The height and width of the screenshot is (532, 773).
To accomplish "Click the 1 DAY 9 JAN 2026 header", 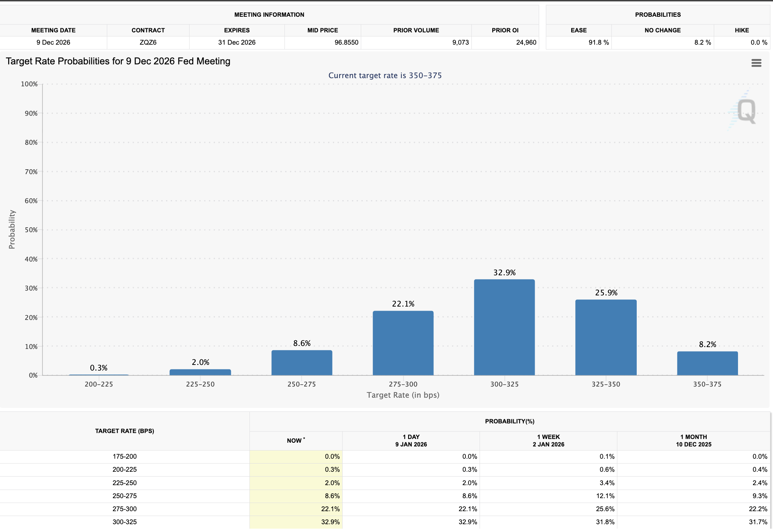I will [x=411, y=440].
